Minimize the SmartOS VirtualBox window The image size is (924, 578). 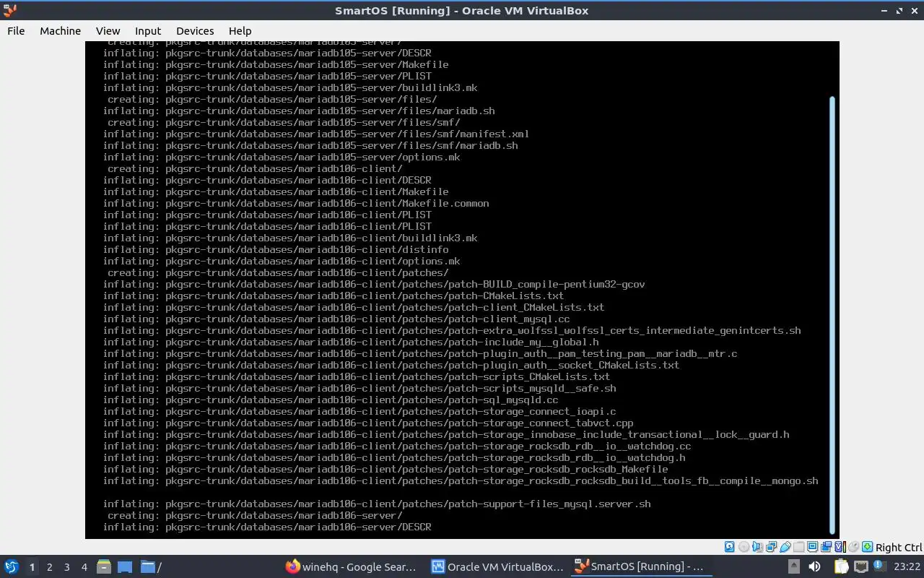885,11
